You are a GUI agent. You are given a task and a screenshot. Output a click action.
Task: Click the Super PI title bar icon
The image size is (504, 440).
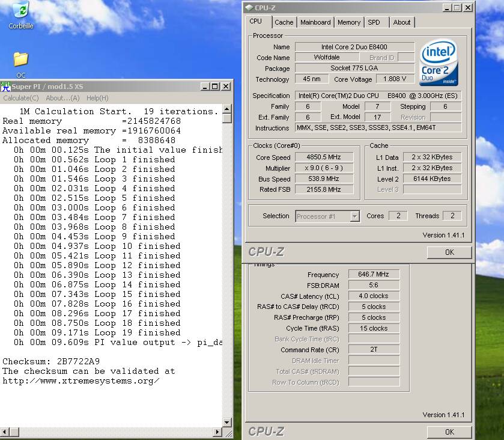coord(5,87)
